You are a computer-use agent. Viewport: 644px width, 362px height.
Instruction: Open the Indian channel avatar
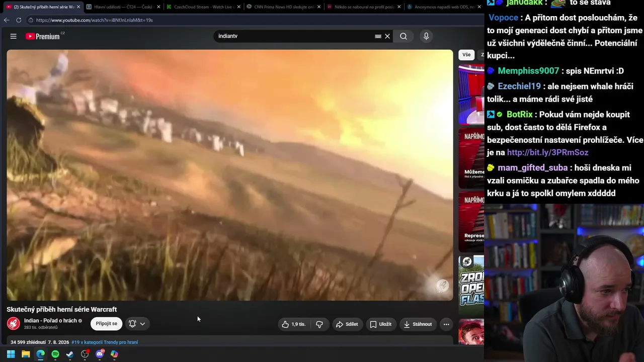[14, 324]
